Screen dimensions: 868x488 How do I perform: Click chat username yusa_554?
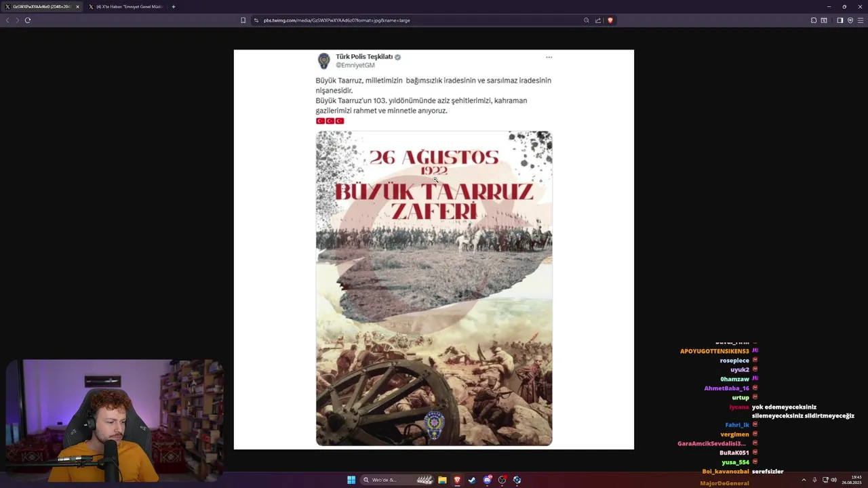click(736, 462)
